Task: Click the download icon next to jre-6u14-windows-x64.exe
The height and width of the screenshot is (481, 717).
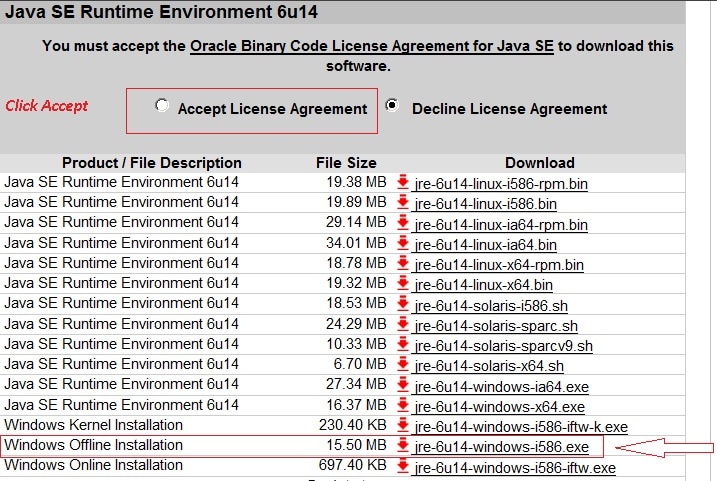Action: (x=403, y=406)
